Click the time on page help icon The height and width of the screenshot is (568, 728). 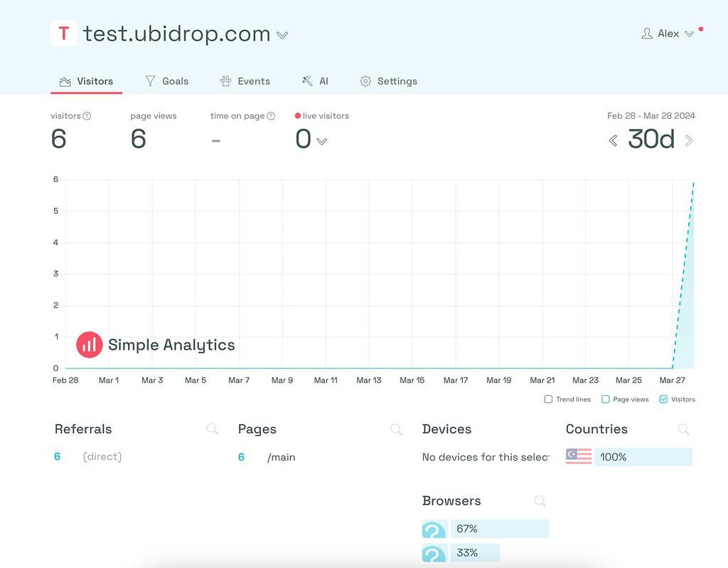coord(271,116)
